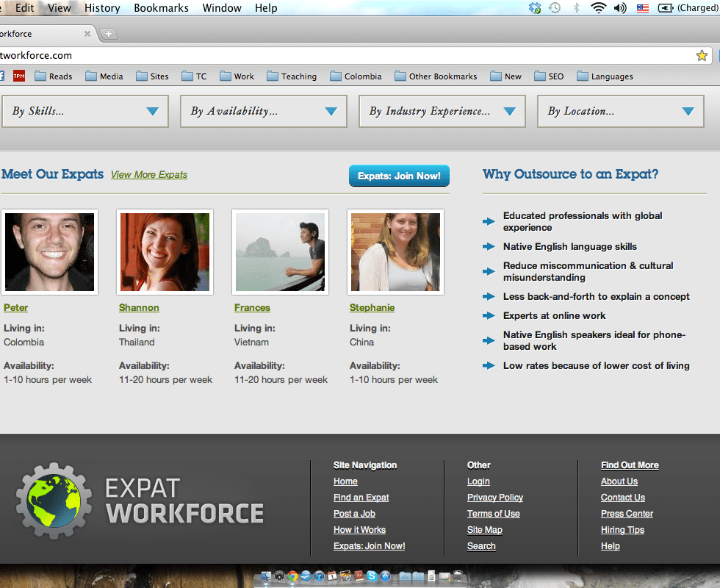Image resolution: width=720 pixels, height=588 pixels.
Task: Open a new tab with plus button
Action: (x=107, y=34)
